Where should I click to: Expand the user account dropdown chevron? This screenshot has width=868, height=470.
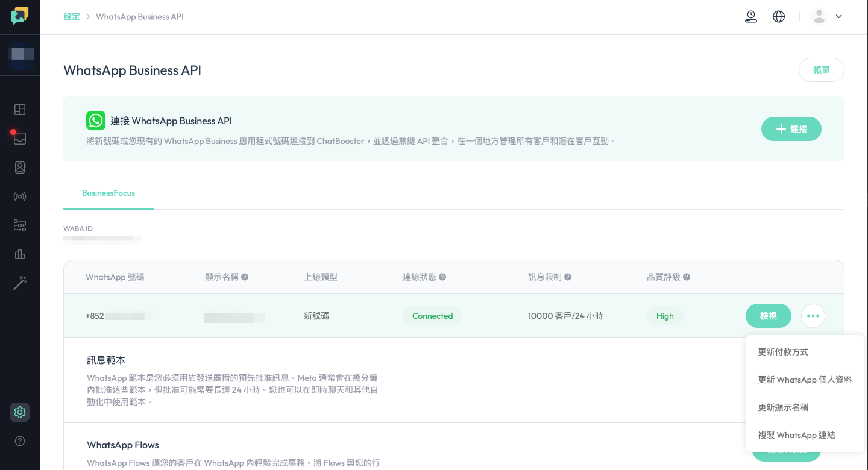coord(838,17)
